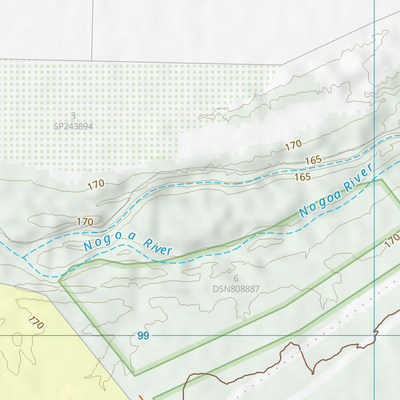The height and width of the screenshot is (400, 400).
Task: Click the intersection of the blue grid lines
Action: [x=375, y=335]
